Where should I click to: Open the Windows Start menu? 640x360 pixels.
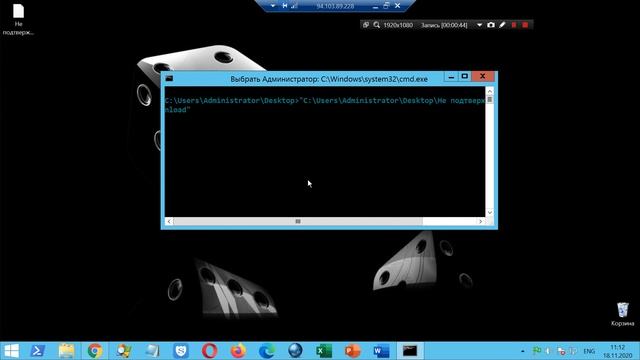11,351
